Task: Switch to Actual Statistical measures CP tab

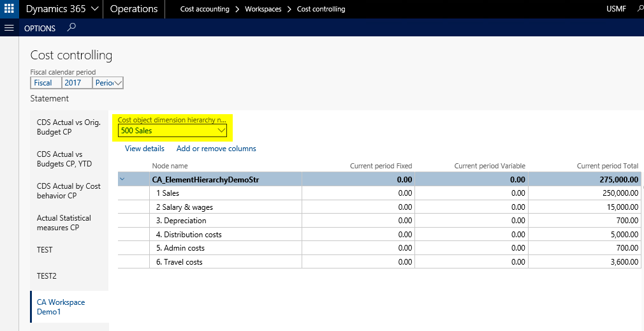Action: point(64,223)
